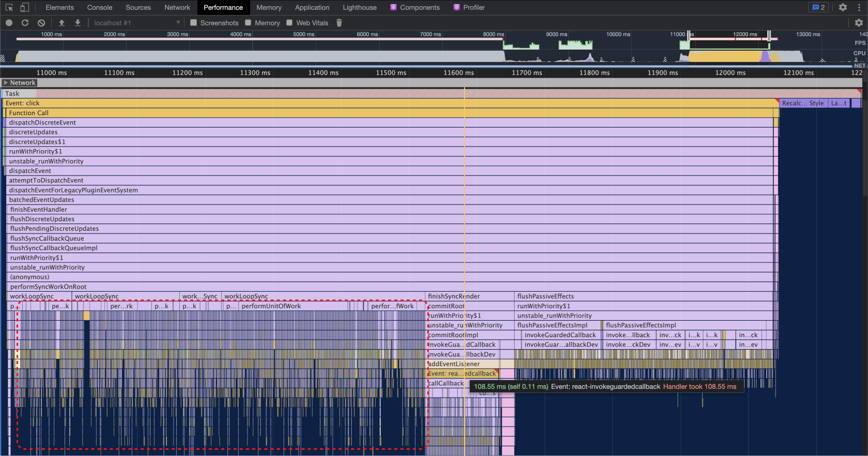Clear the recording with the clear icon

point(41,23)
